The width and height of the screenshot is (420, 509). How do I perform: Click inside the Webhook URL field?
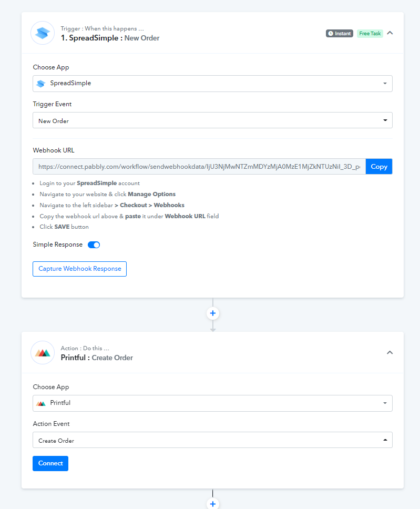point(199,167)
